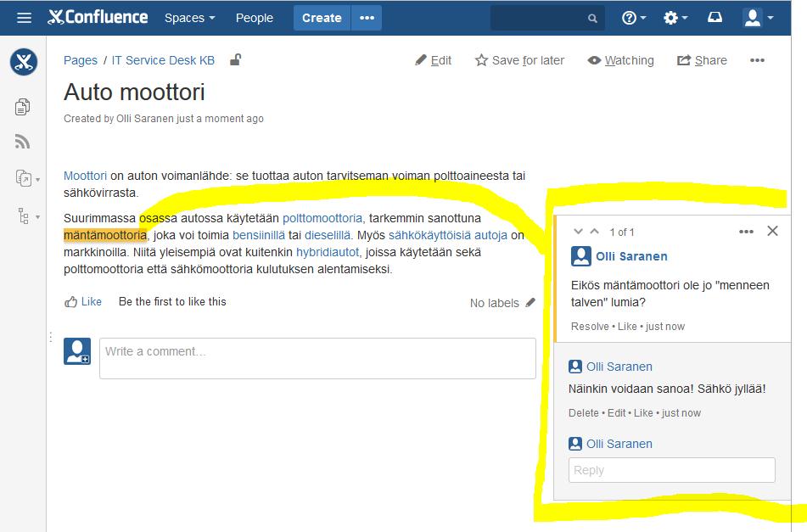This screenshot has height=532, width=807.
Task: Open the People directory
Action: click(x=255, y=18)
